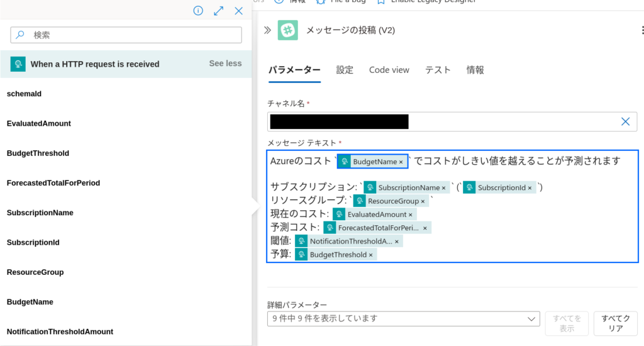Image resolution: width=644 pixels, height=346 pixels.
Task: Switch to the 情報 tab
Action: pyautogui.click(x=475, y=70)
